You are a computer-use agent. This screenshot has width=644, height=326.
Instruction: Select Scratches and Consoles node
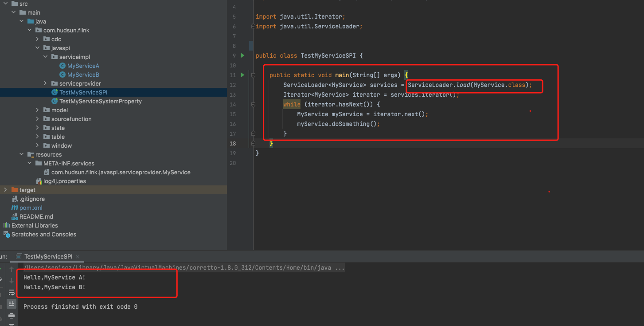[x=43, y=234]
